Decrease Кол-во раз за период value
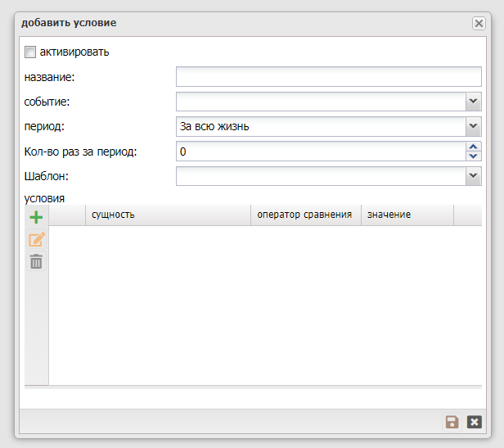504x448 pixels. (x=473, y=156)
